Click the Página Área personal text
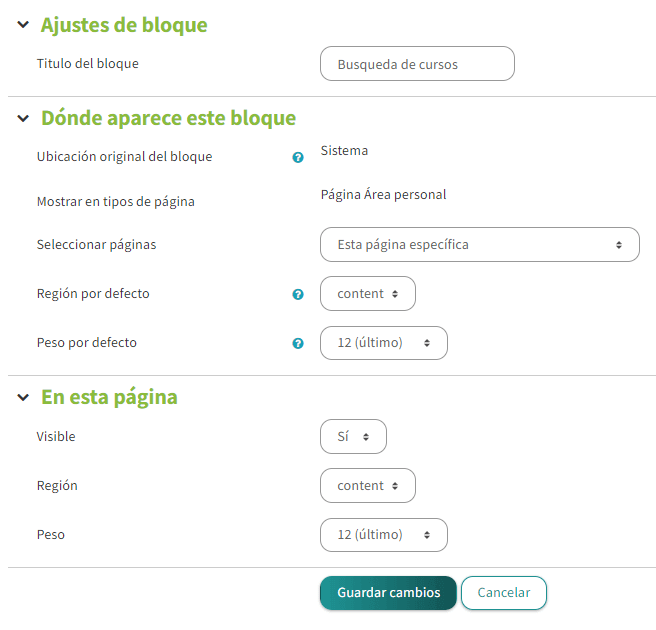This screenshot has width=656, height=630. [x=383, y=195]
